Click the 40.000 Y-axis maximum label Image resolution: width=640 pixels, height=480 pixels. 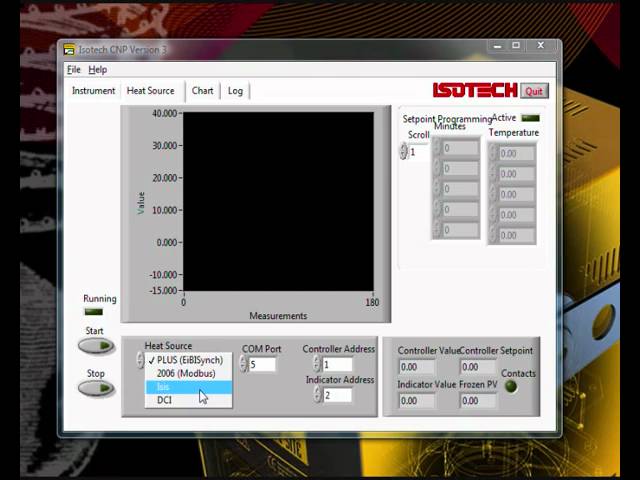(164, 113)
